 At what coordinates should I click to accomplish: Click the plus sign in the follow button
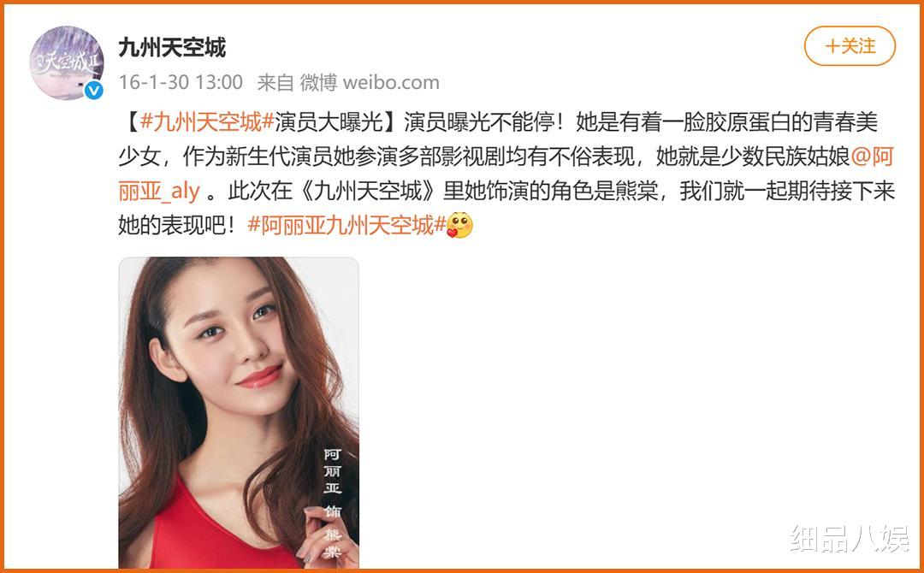[x=832, y=46]
